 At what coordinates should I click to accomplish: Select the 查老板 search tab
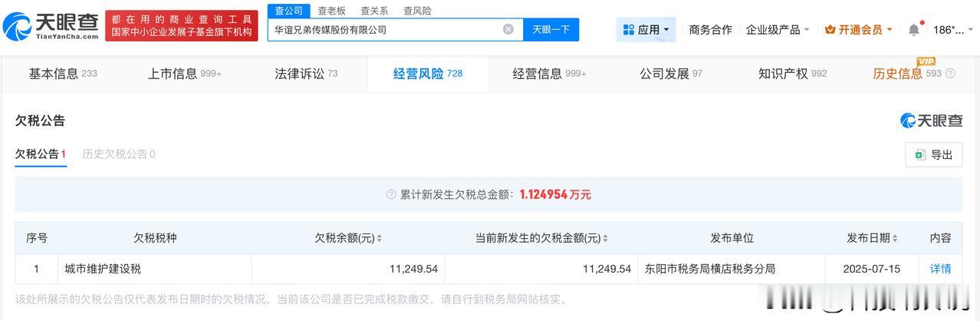click(331, 11)
